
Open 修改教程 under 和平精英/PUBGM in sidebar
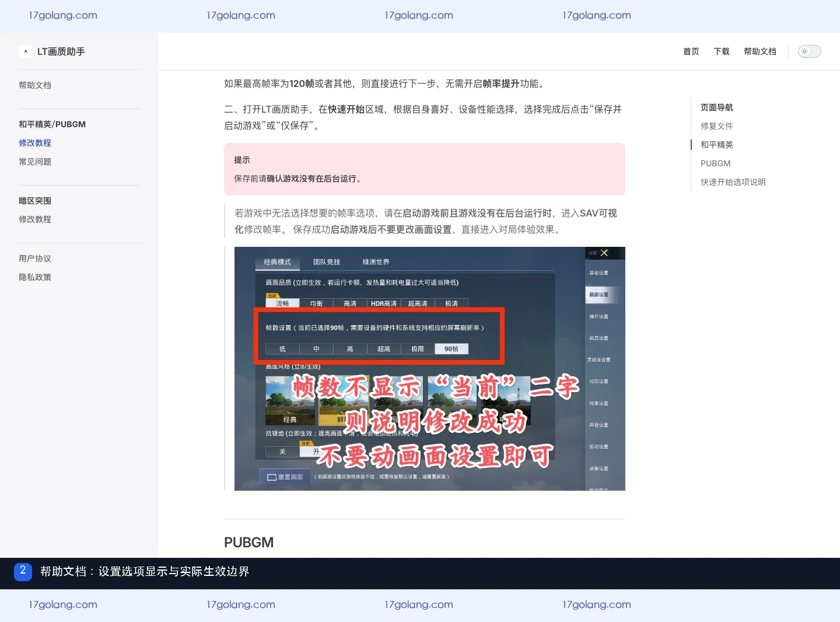35,143
